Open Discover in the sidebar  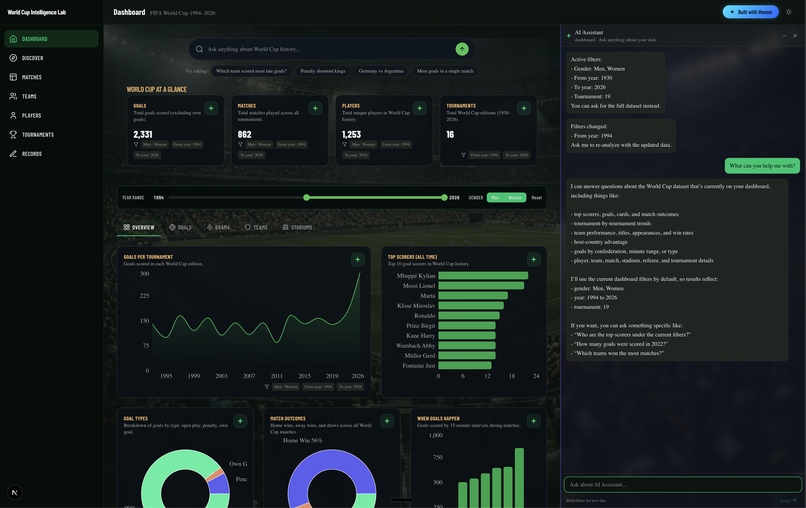point(51,58)
